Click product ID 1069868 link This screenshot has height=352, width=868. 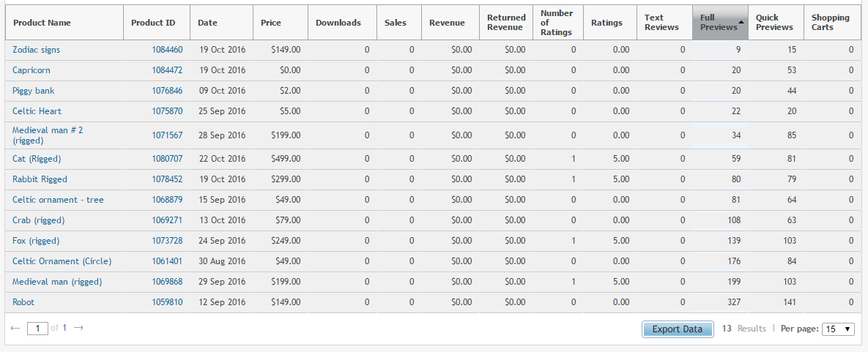pos(167,282)
